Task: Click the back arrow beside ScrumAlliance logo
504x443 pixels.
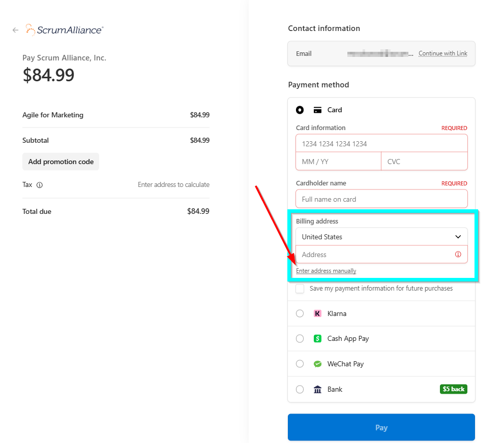Action: click(x=15, y=30)
